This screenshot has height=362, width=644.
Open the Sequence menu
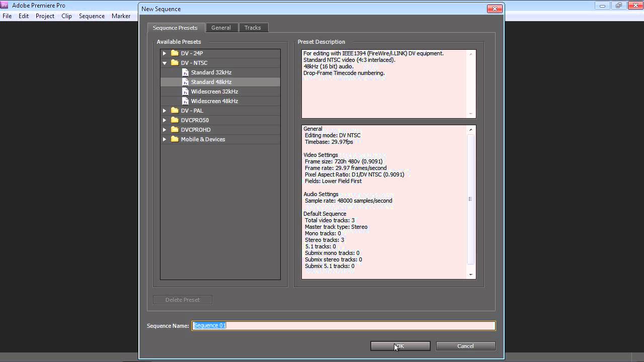(x=92, y=16)
